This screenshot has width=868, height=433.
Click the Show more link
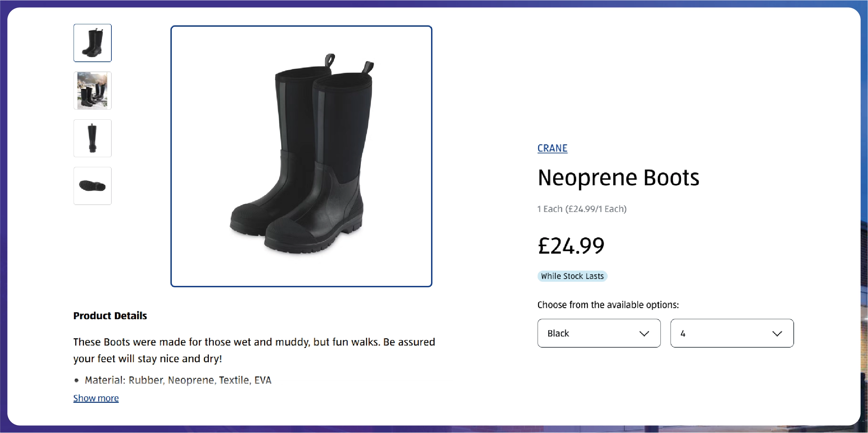coord(96,398)
